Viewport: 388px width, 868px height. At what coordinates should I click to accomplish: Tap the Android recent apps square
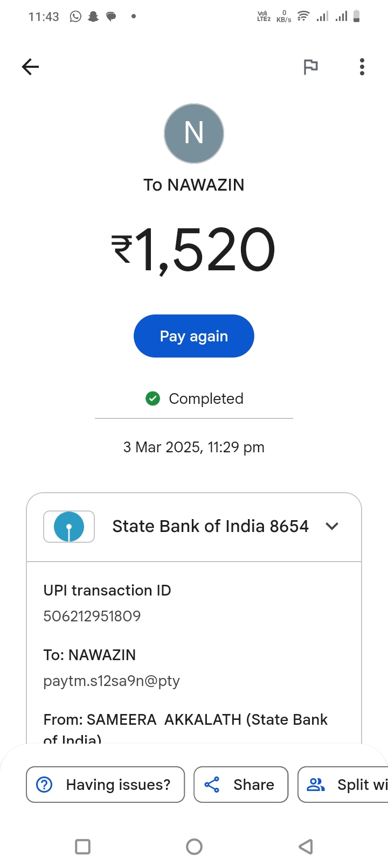pyautogui.click(x=82, y=846)
